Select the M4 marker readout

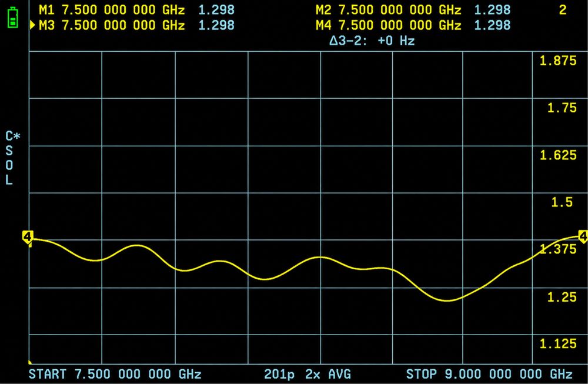(413, 25)
